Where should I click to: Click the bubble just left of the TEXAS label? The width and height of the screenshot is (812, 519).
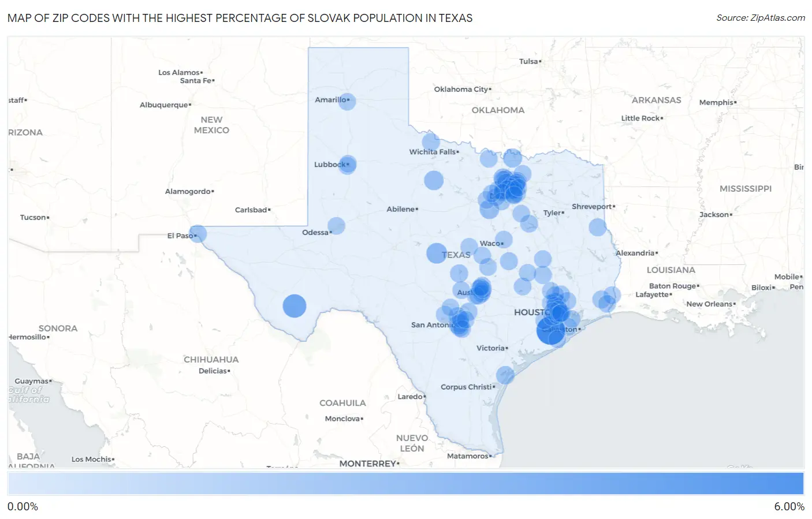point(437,253)
